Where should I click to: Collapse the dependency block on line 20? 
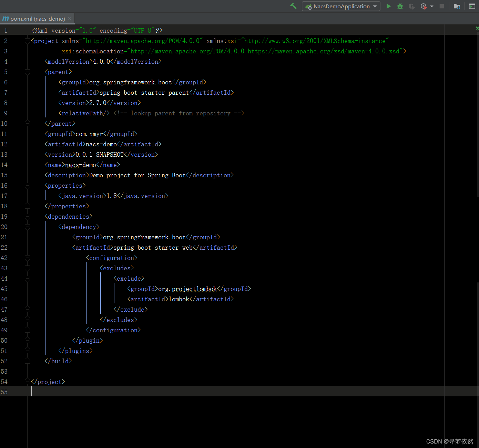(27, 227)
